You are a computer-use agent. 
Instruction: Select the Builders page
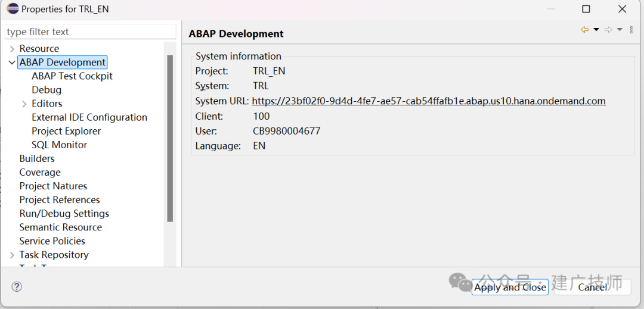(x=36, y=158)
